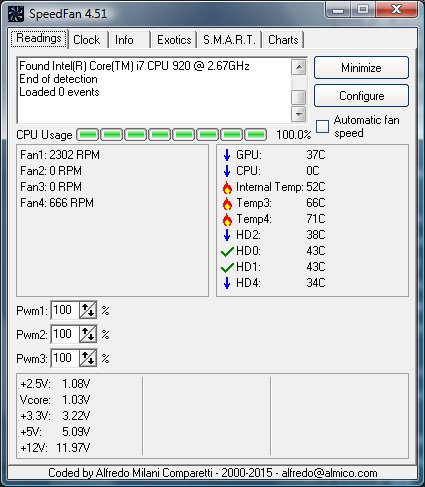Click the blue down arrow next to HD2

click(x=227, y=235)
